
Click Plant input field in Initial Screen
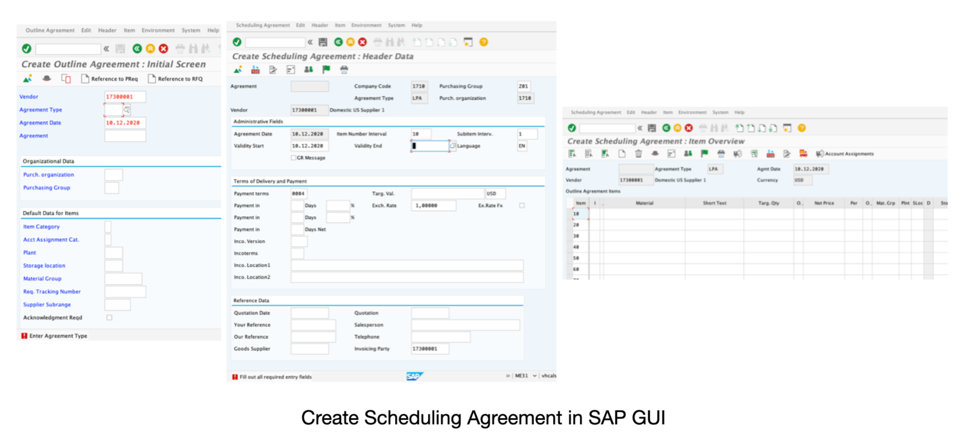coord(114,252)
